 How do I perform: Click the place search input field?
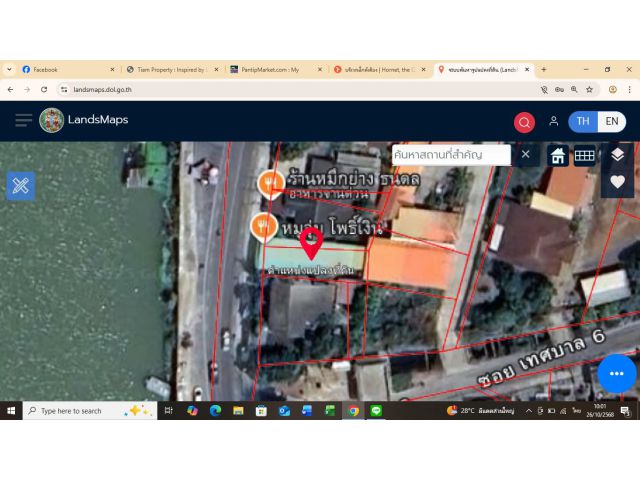(x=451, y=155)
